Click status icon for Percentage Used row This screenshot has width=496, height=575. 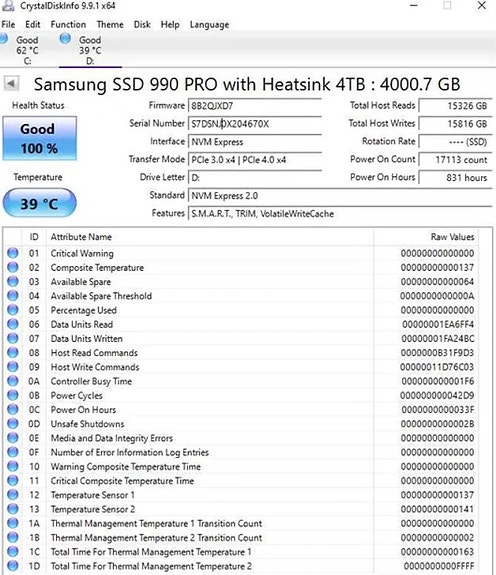[x=13, y=310]
